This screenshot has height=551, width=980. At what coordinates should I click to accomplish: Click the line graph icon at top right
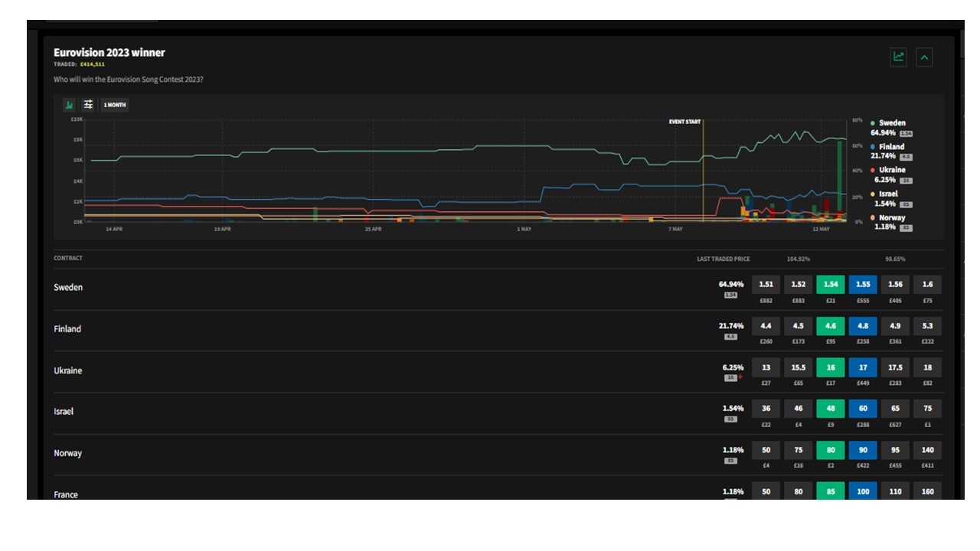(x=898, y=57)
